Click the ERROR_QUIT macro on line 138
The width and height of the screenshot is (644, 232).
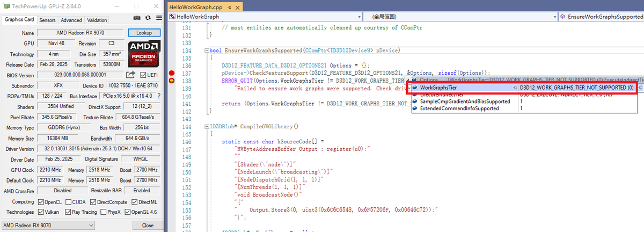[x=237, y=81]
